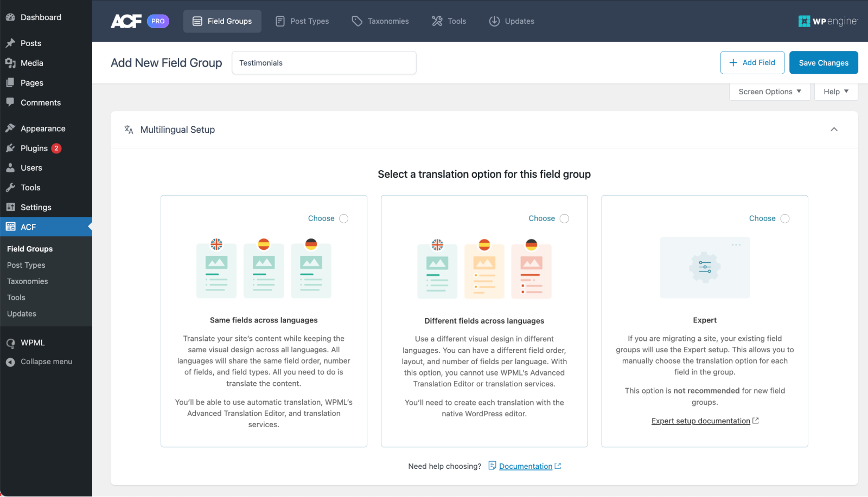Screen dimensions: 868x497
Task: Click the Add Field button
Action: pos(752,62)
